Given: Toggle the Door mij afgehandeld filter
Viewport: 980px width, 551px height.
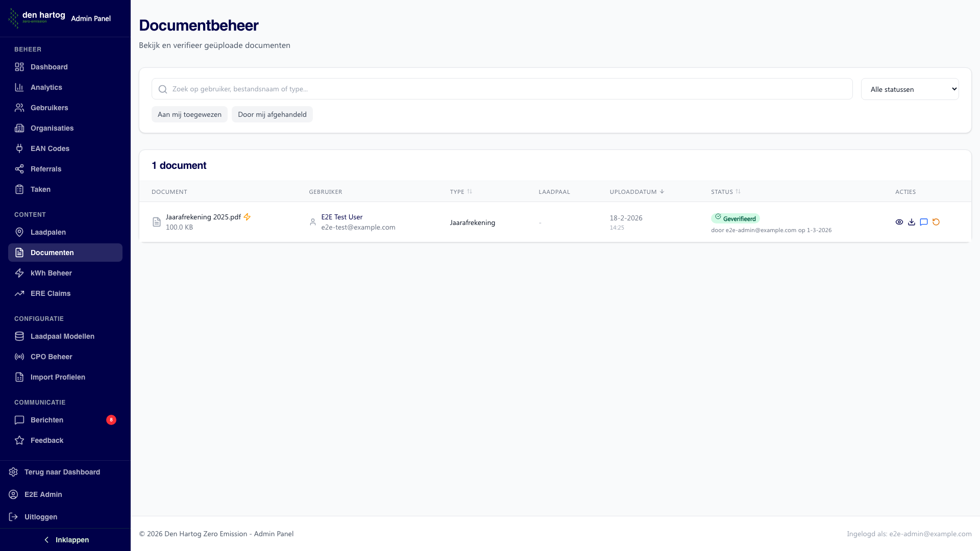Looking at the screenshot, I should [272, 114].
